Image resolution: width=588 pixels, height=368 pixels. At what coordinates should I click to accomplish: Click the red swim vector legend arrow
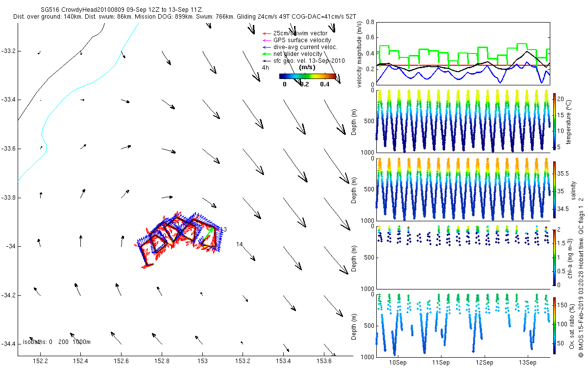(x=268, y=33)
